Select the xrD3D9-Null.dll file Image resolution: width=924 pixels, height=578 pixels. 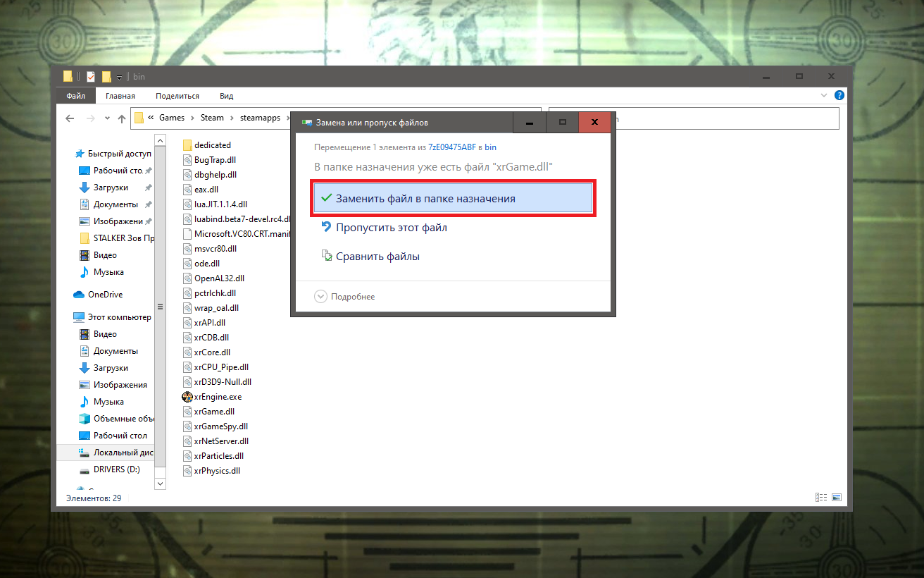[217, 382]
